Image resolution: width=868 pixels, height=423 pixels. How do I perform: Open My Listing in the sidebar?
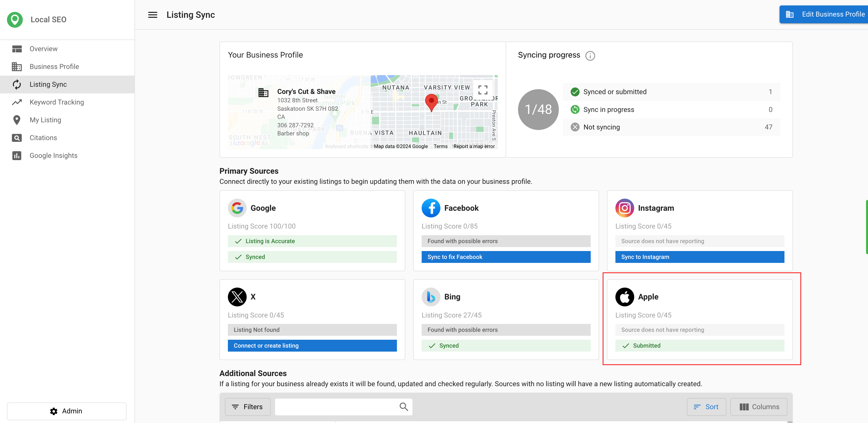click(x=67, y=120)
